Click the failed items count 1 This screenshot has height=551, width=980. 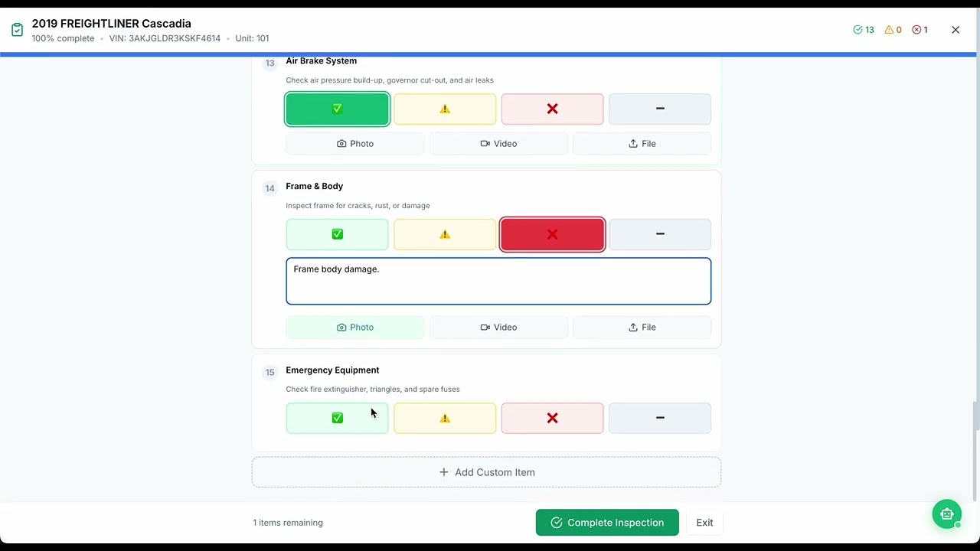(920, 30)
